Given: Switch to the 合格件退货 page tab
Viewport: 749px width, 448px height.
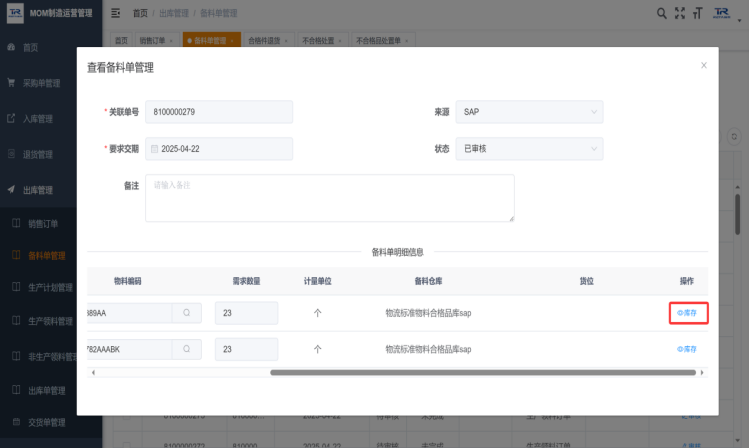Looking at the screenshot, I should (264, 41).
